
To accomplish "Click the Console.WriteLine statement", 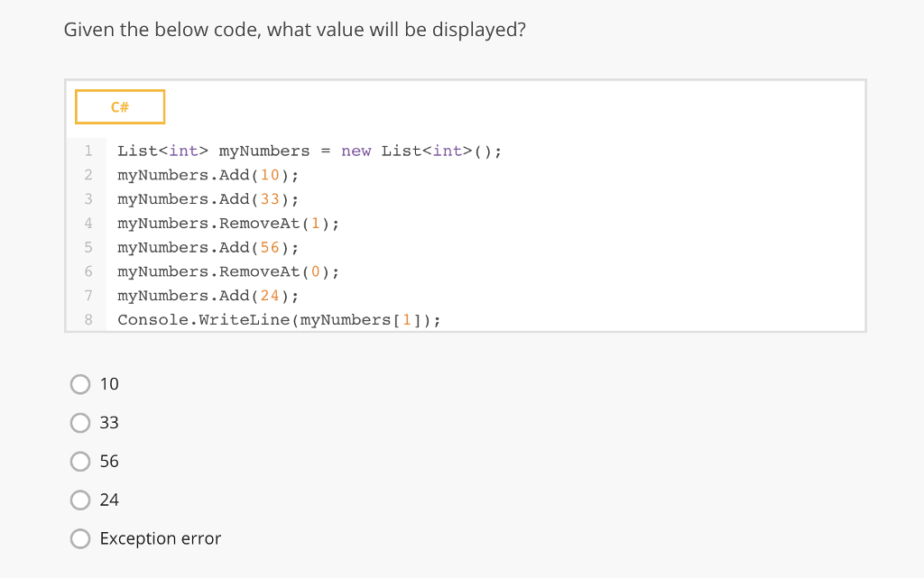I will 279,320.
